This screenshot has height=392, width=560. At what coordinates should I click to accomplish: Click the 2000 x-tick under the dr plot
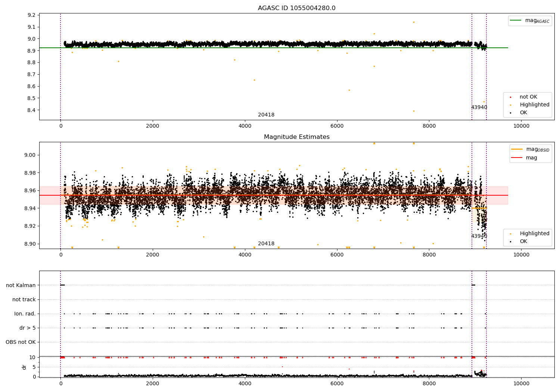pyautogui.click(x=153, y=383)
